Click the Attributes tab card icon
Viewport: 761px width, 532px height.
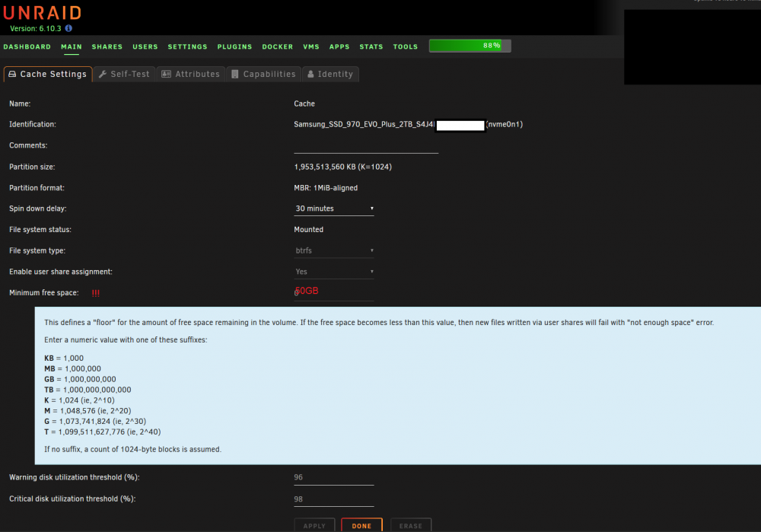point(166,75)
